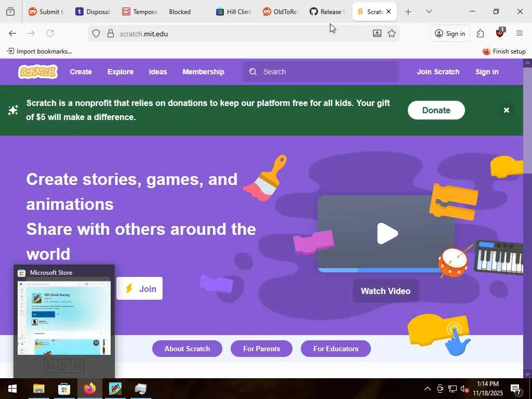Open Hill Climb Racing taskbar icon
The height and width of the screenshot is (399, 532).
tap(115, 389)
